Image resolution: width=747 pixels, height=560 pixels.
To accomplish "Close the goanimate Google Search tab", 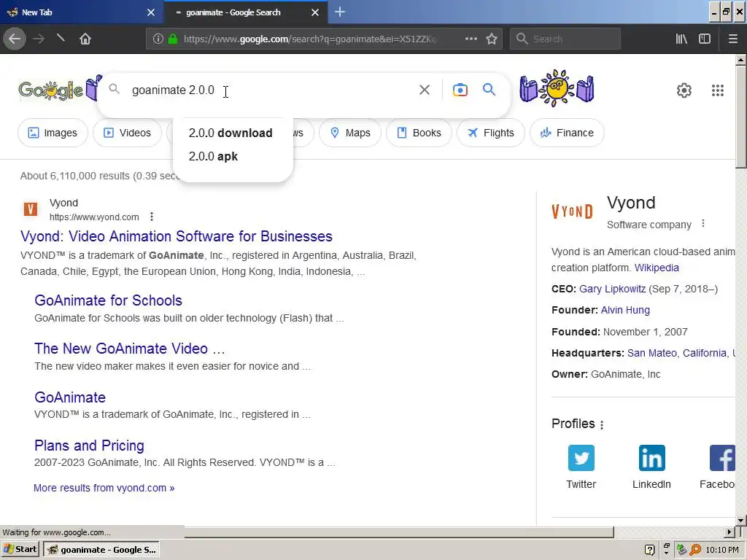I will pos(315,12).
